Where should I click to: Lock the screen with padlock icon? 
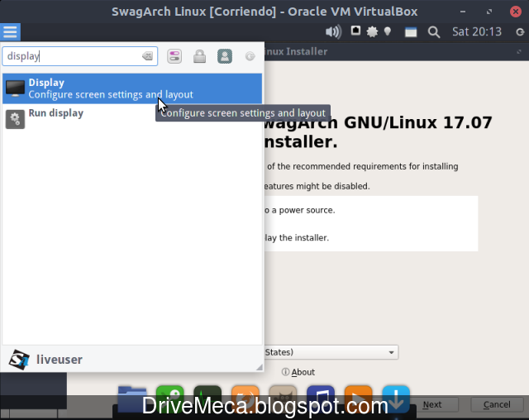(x=199, y=56)
